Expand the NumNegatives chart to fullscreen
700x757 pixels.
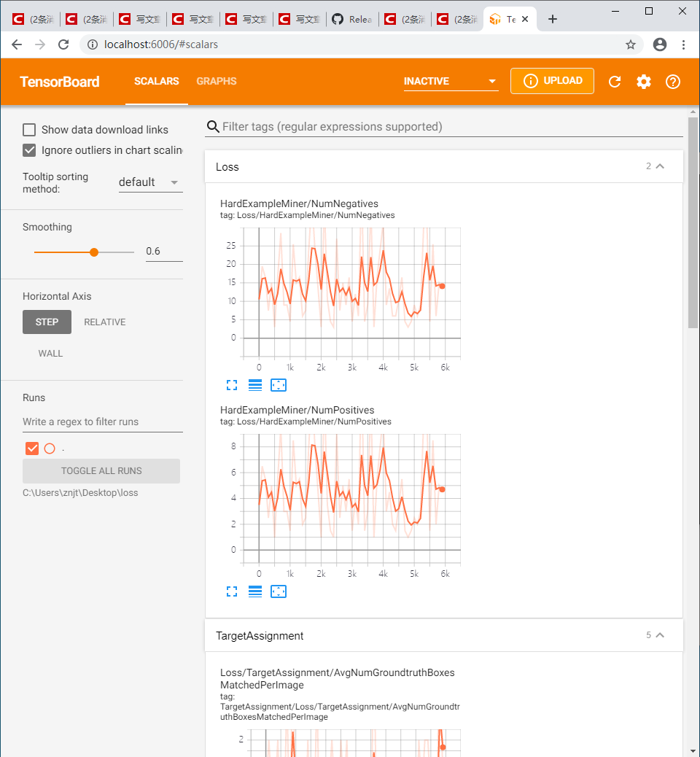pyautogui.click(x=232, y=384)
